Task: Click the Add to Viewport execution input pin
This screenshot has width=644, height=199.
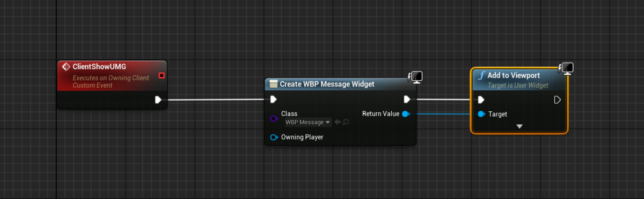Action: (x=481, y=99)
